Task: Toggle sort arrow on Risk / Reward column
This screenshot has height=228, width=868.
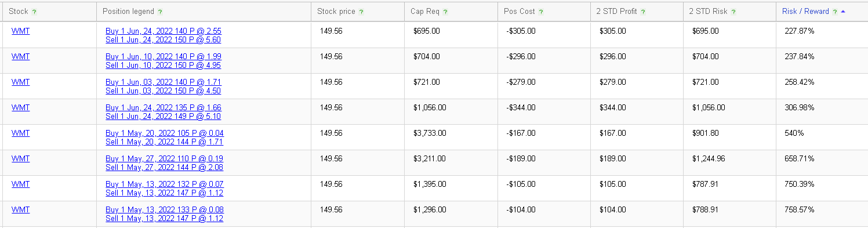Action: pos(842,12)
